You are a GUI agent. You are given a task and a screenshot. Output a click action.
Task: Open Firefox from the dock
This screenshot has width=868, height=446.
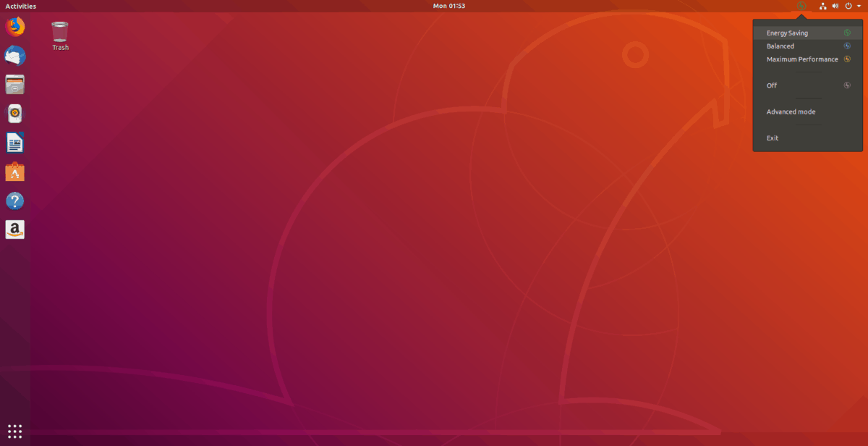tap(14, 27)
